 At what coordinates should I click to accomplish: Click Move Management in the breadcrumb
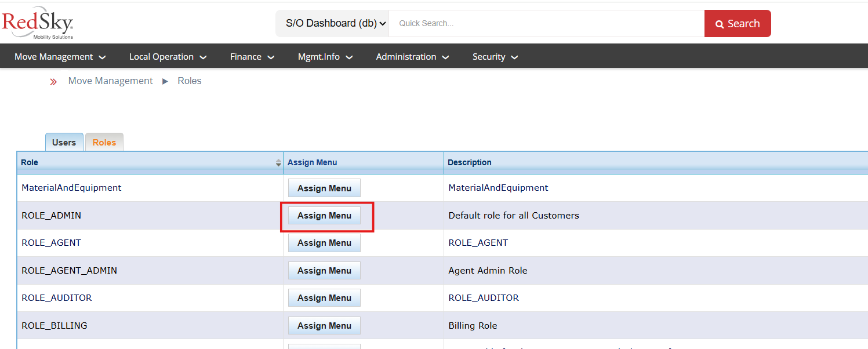click(111, 81)
